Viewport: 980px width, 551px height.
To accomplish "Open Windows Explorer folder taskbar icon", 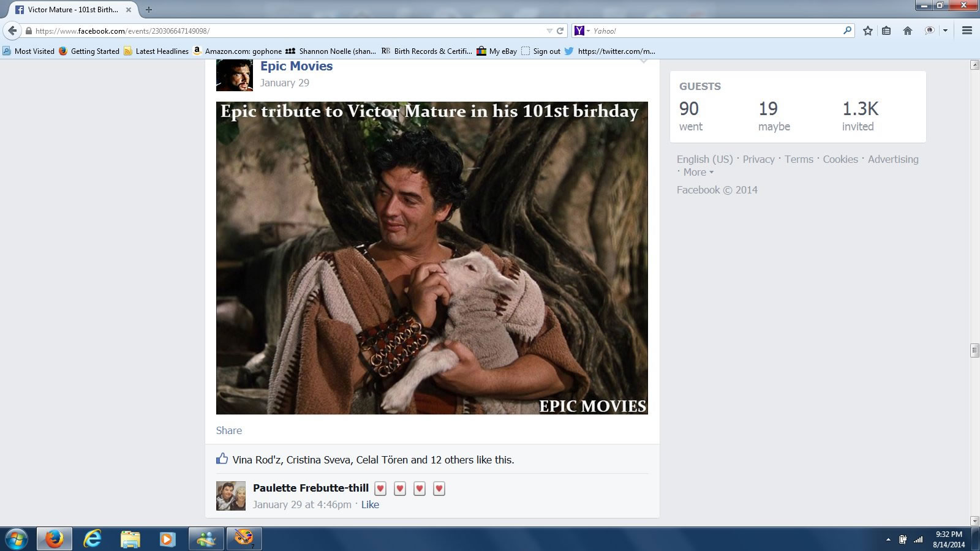I will [x=130, y=539].
